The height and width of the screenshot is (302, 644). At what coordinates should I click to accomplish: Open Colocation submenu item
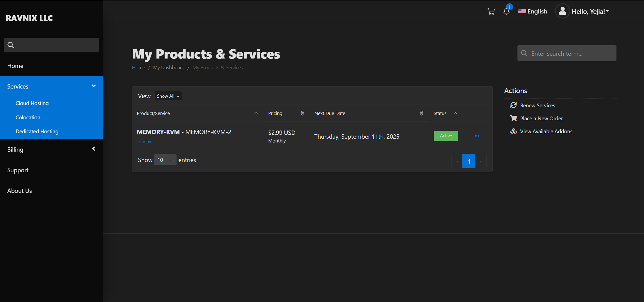[28, 117]
